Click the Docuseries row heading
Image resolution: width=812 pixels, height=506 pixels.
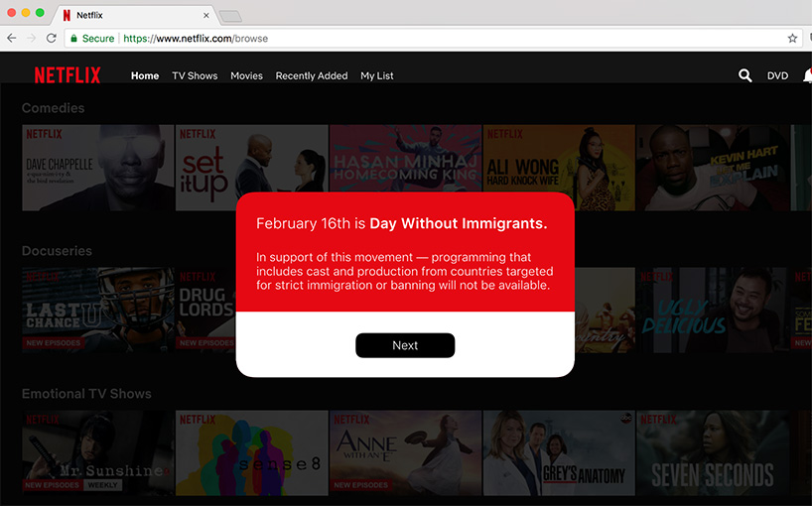click(x=57, y=251)
